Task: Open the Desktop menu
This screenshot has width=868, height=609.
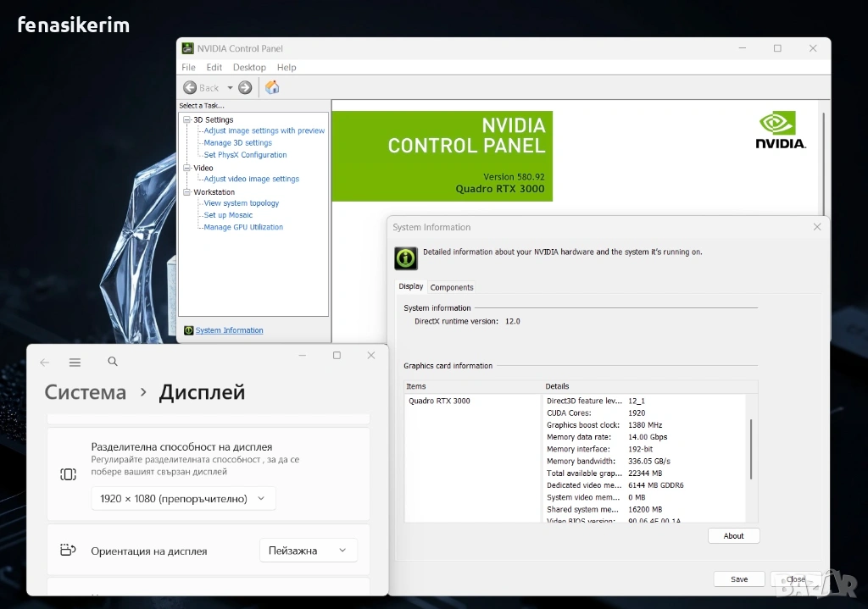Action: [249, 67]
